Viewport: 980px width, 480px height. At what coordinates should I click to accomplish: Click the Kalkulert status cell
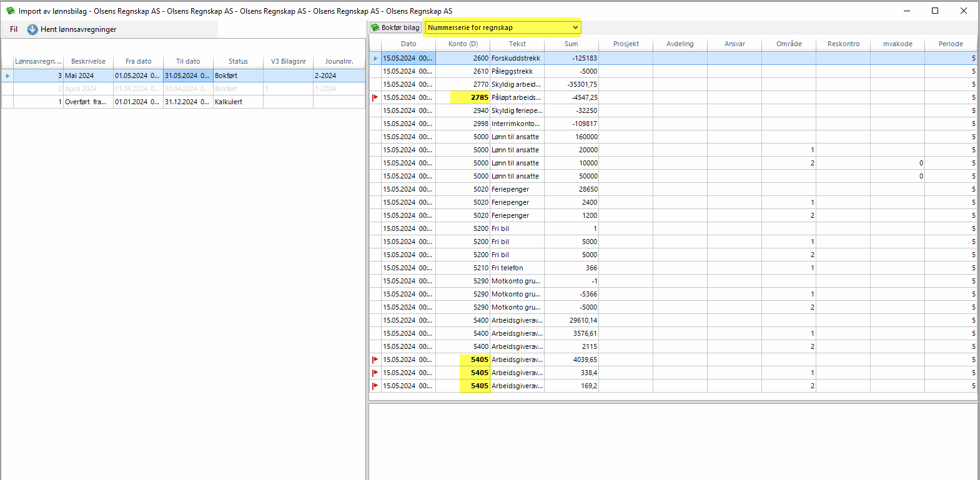coord(238,102)
